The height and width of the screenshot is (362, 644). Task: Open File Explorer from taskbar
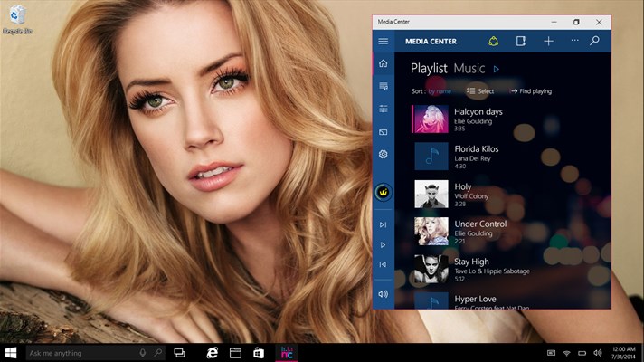[235, 353]
